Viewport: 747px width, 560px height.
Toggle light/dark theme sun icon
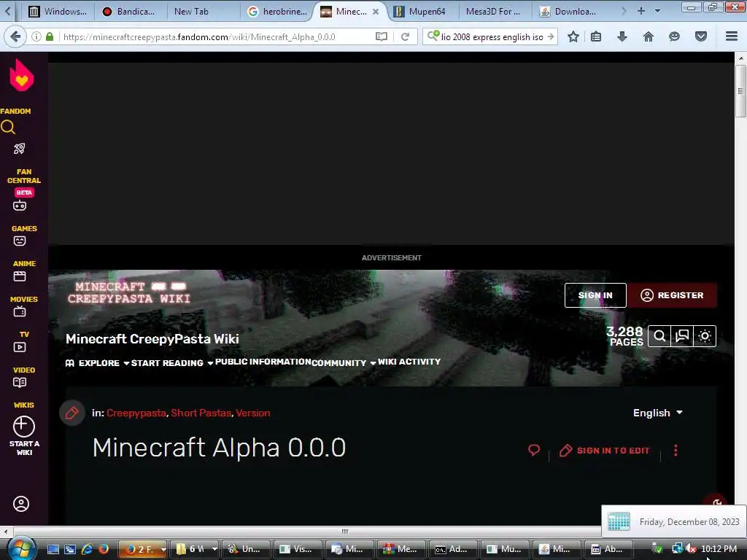[x=705, y=336]
